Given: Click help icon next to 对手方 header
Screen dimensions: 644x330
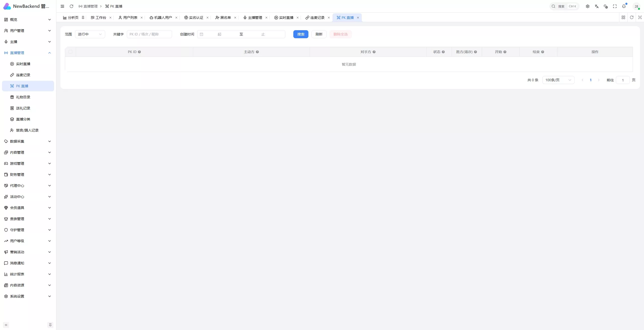Looking at the screenshot, I should coord(374,52).
